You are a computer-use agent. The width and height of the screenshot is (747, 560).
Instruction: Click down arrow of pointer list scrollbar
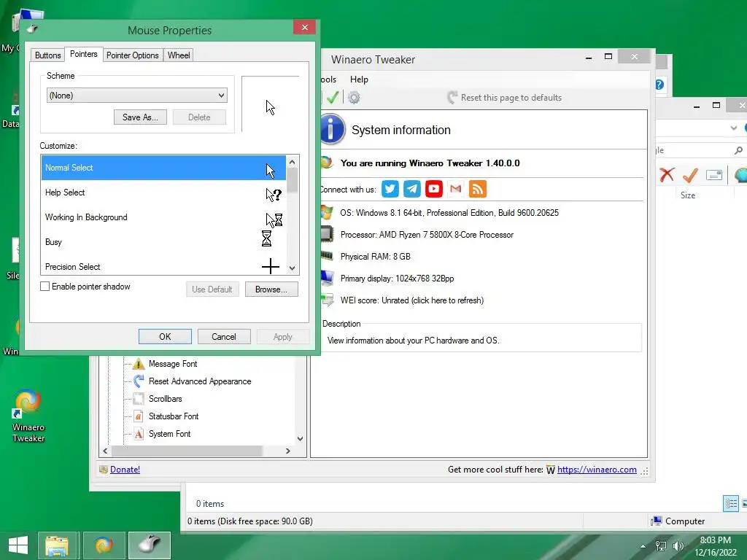tap(293, 268)
